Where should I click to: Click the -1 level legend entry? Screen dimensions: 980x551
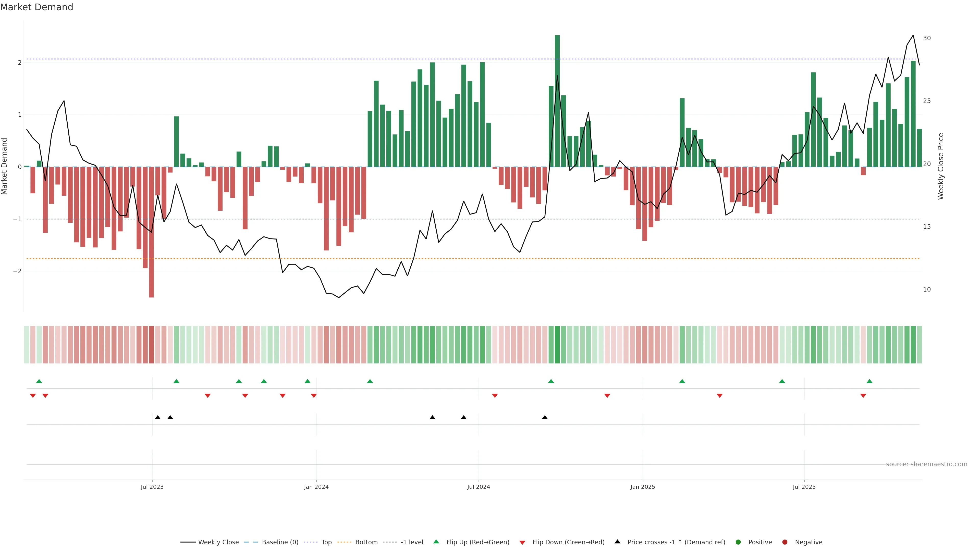pyautogui.click(x=412, y=542)
